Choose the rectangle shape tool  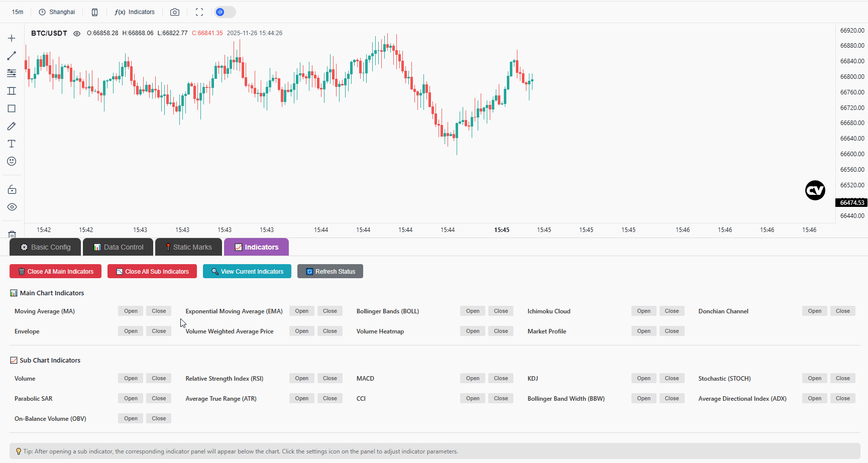coord(12,108)
